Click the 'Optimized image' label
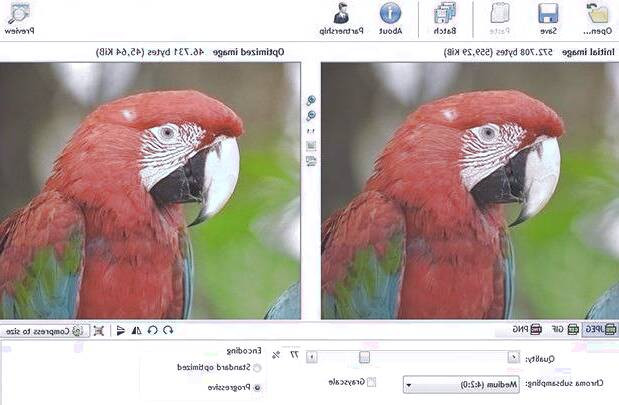 pos(248,52)
